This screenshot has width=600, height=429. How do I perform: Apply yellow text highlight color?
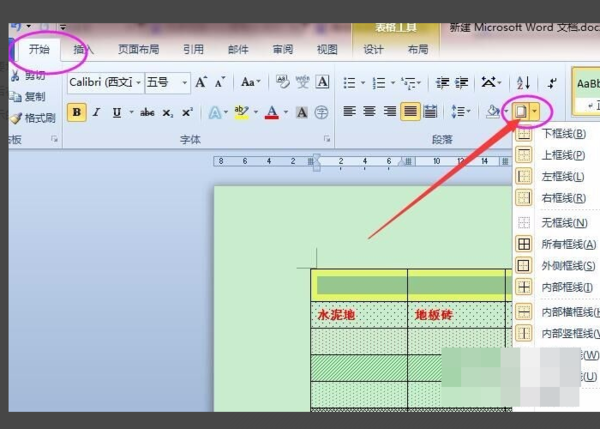241,112
